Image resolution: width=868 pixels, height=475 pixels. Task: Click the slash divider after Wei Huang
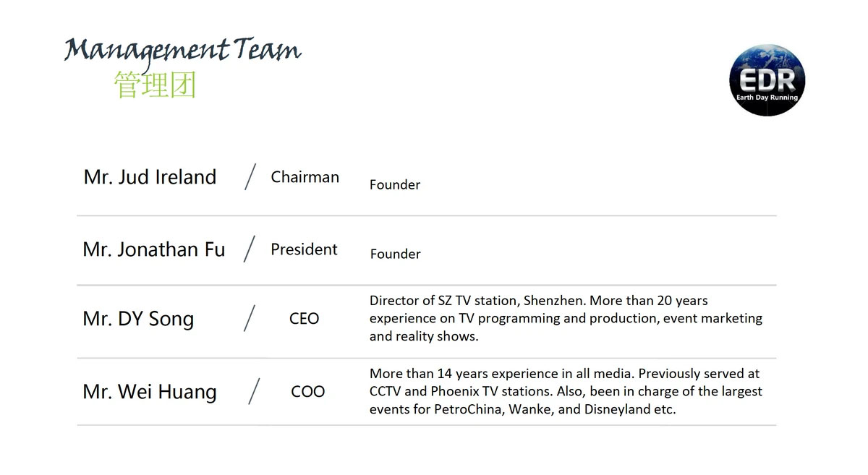(254, 392)
